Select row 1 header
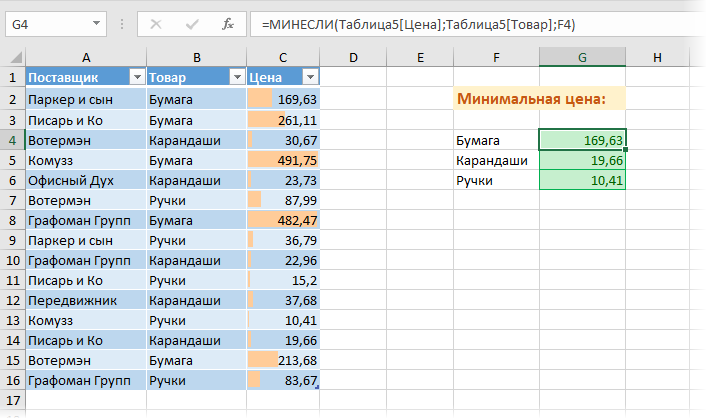 pos(13,78)
